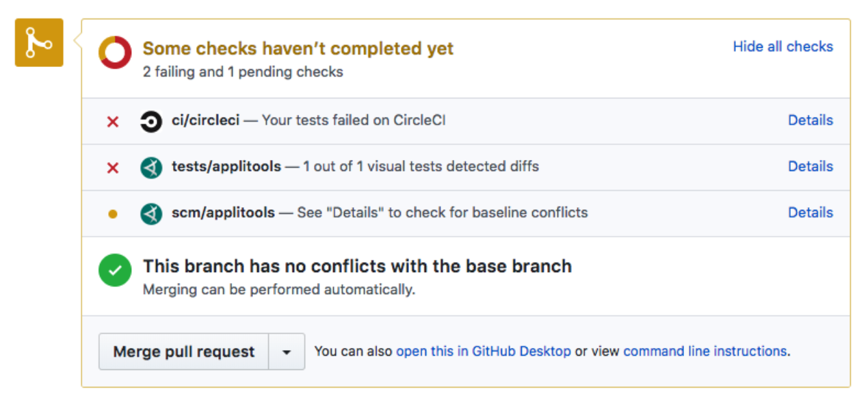
Task: Click the Applitools icon on scm/applitools check
Action: pyautogui.click(x=150, y=213)
